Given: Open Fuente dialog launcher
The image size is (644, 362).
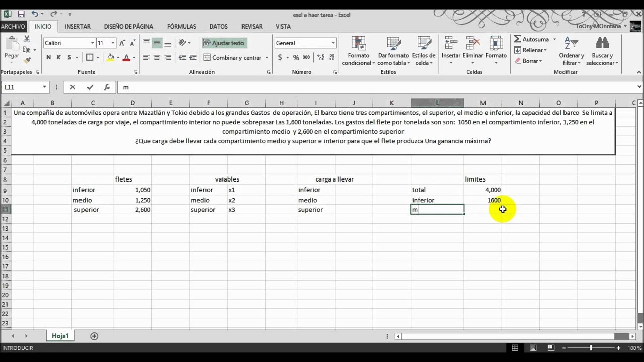Looking at the screenshot, I should [x=135, y=72].
